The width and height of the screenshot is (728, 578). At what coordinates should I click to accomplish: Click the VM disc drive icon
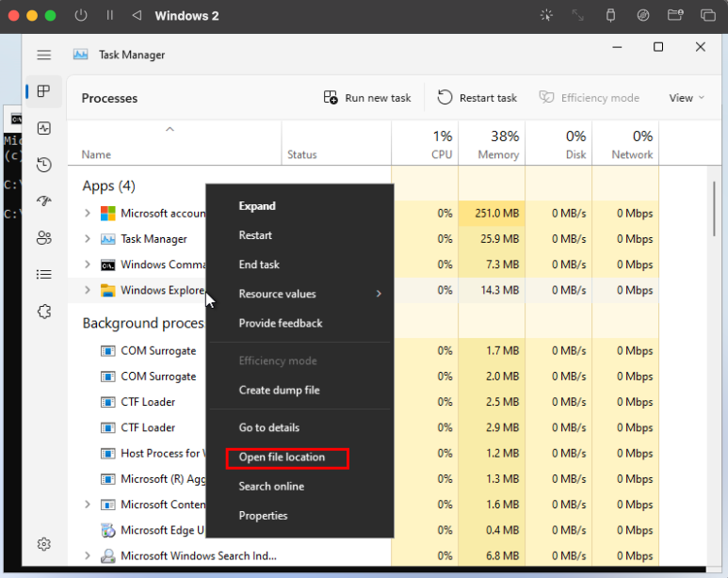(x=643, y=15)
